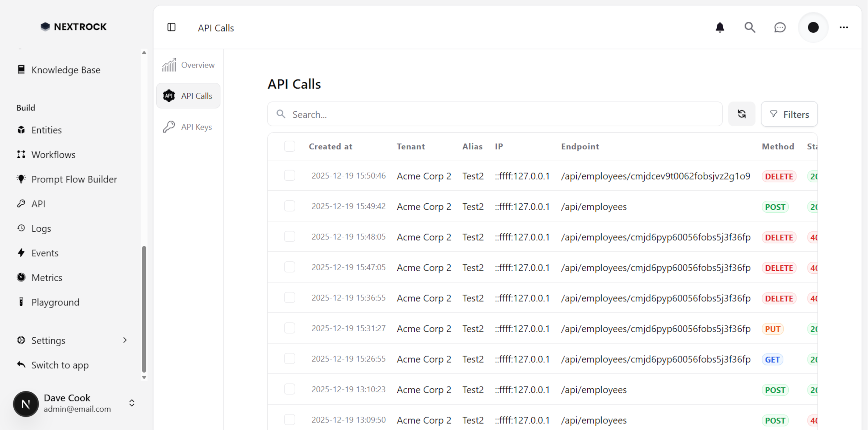
Task: Click the refresh API calls icon
Action: 742,114
